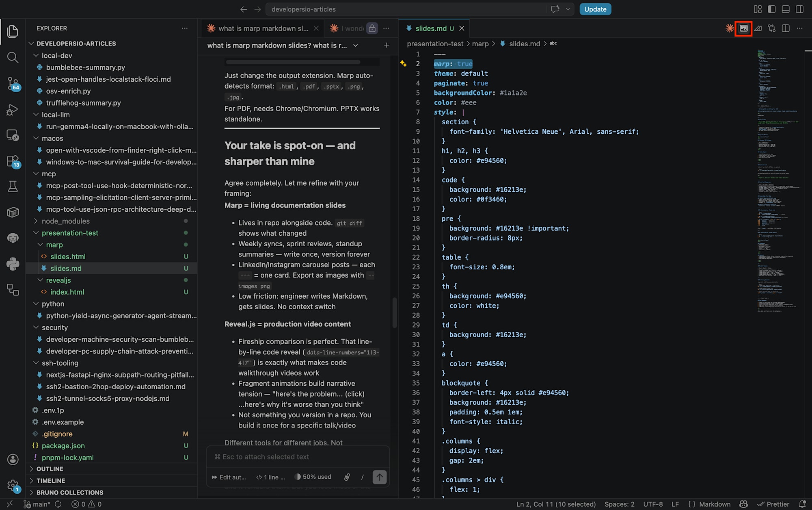
Task: Open the Extensions view with 13 badge
Action: tap(13, 161)
